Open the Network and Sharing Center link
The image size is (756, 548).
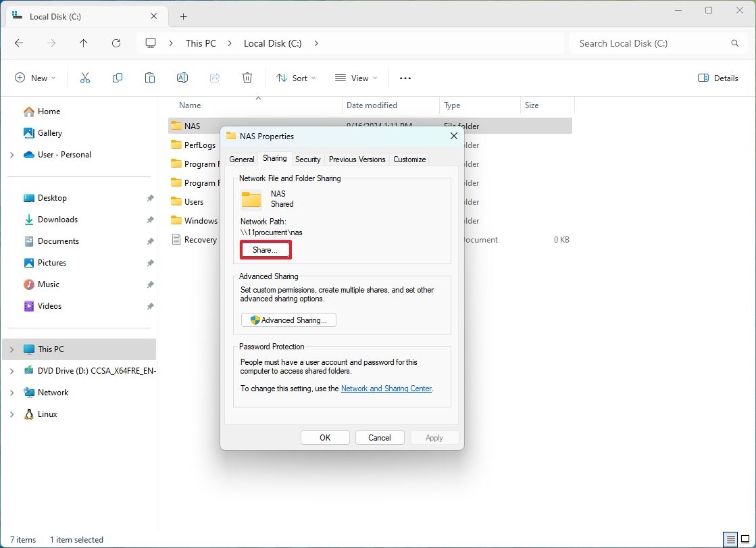[x=386, y=389]
